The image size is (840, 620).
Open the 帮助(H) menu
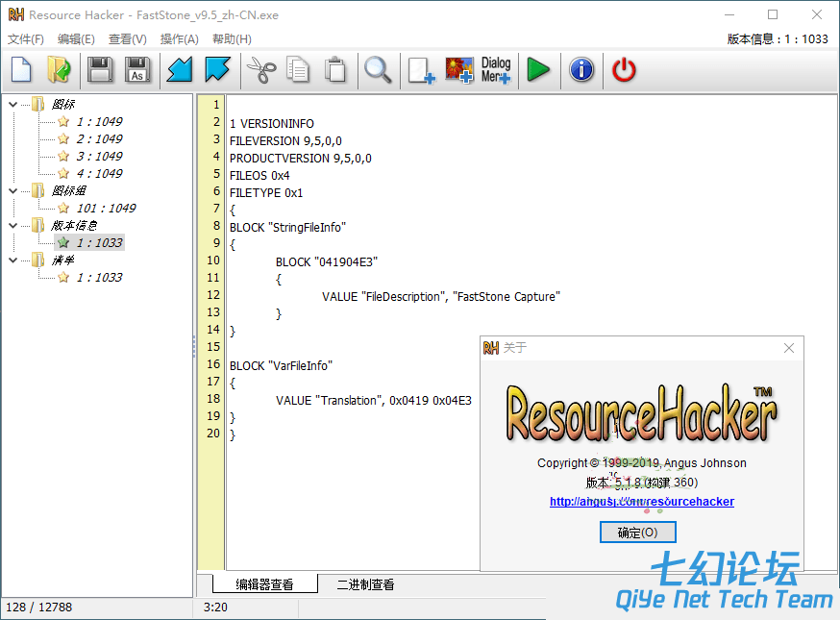pyautogui.click(x=232, y=39)
